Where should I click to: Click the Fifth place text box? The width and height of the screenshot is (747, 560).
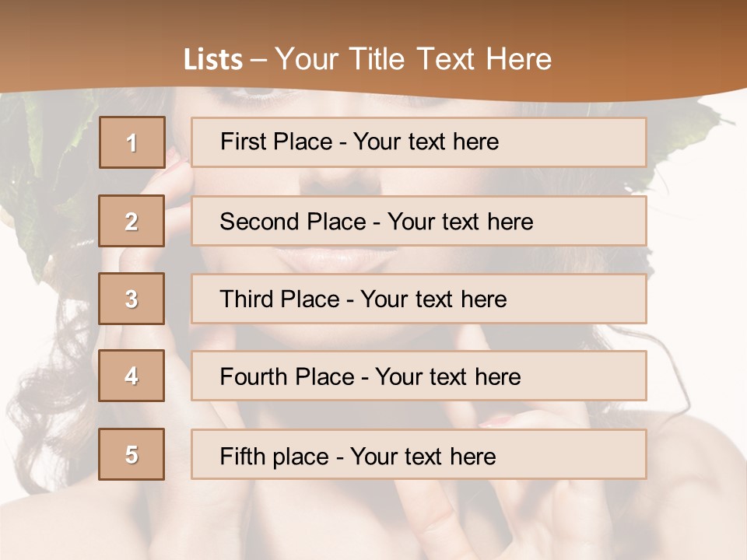[419, 454]
